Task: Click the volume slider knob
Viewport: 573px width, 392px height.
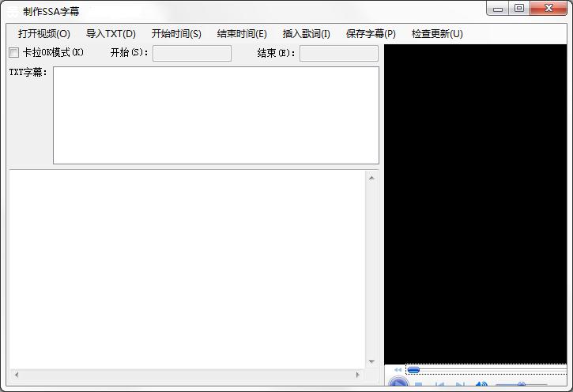Action: (522, 384)
